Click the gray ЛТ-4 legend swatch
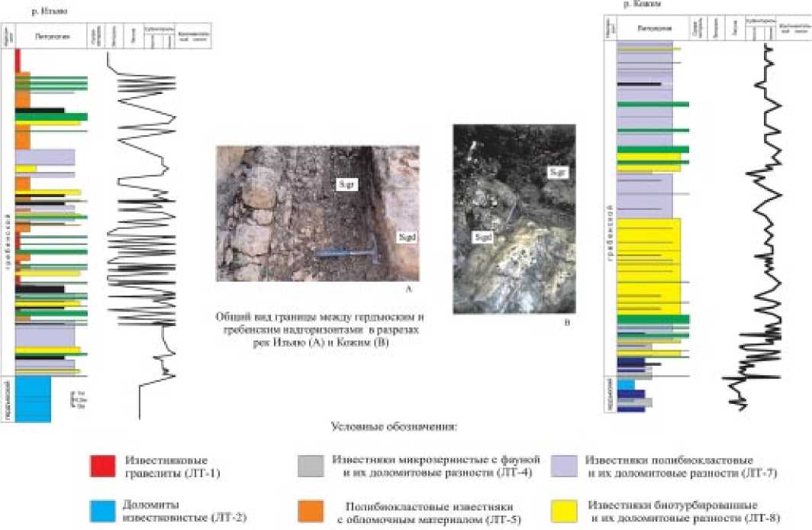This screenshot has height=530, width=812. (x=311, y=466)
